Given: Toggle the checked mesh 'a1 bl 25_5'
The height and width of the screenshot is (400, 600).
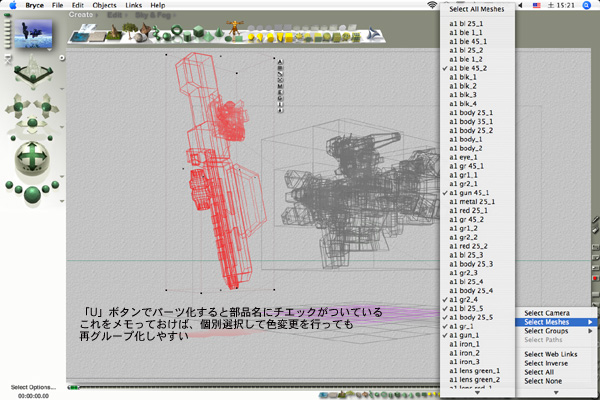Looking at the screenshot, I should 478,308.
